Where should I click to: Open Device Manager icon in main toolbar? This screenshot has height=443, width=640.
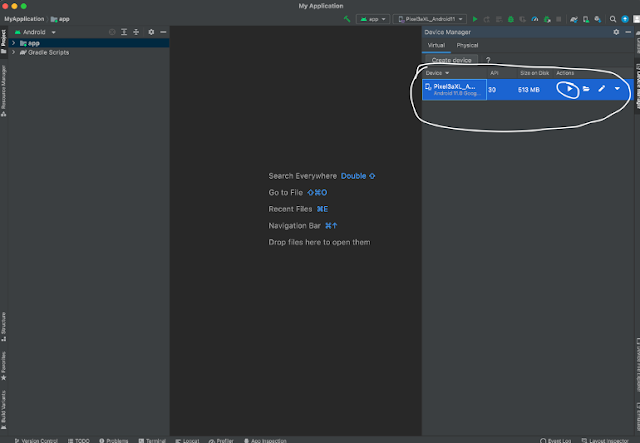(x=586, y=19)
